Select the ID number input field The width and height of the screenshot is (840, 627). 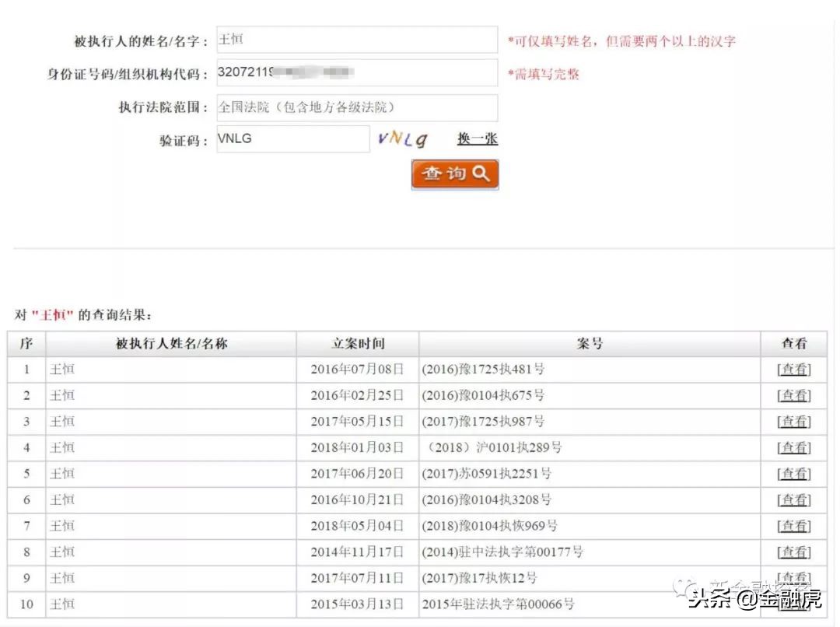pos(356,72)
